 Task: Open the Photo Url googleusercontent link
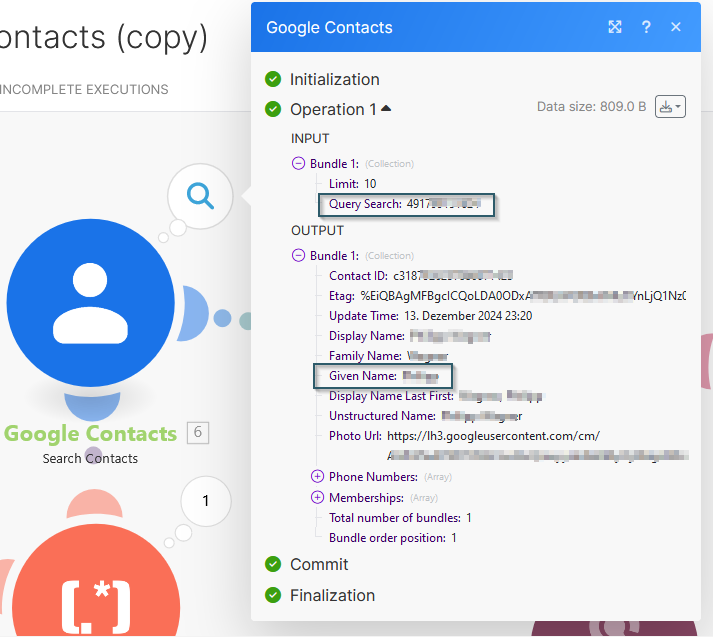493,436
